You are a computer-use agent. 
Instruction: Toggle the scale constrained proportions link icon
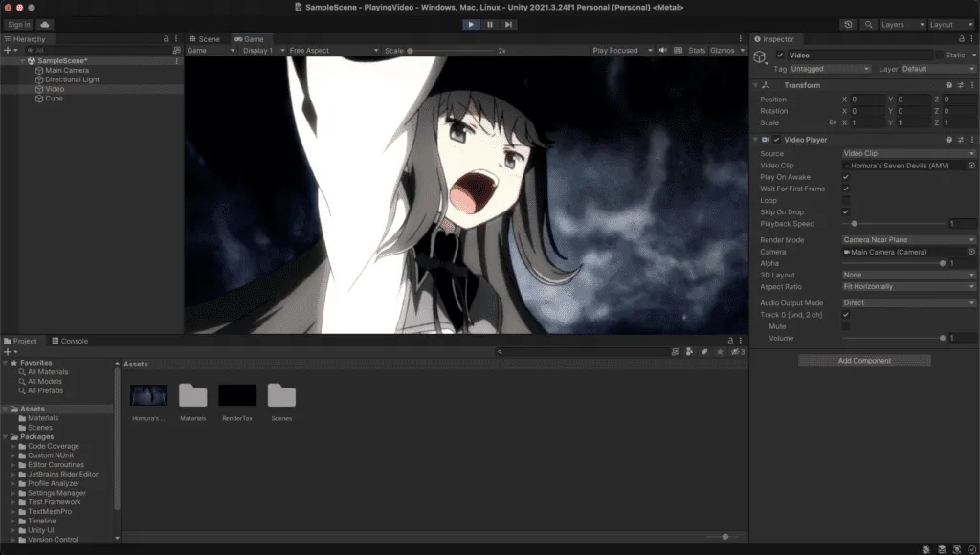pos(833,122)
